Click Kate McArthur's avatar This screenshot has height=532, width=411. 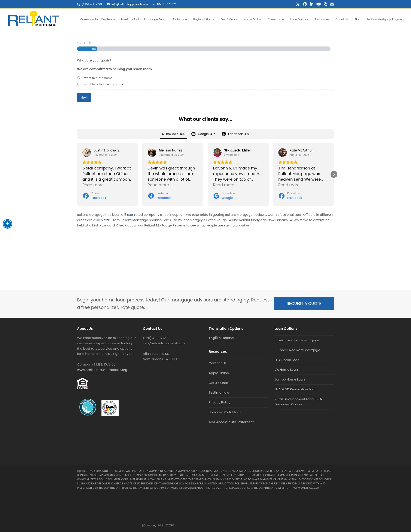[x=283, y=153]
